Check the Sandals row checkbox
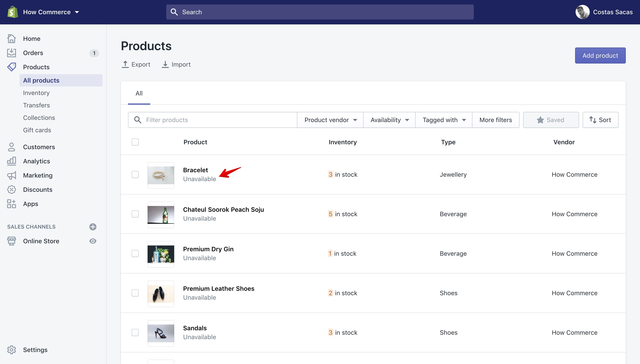 [x=135, y=332]
